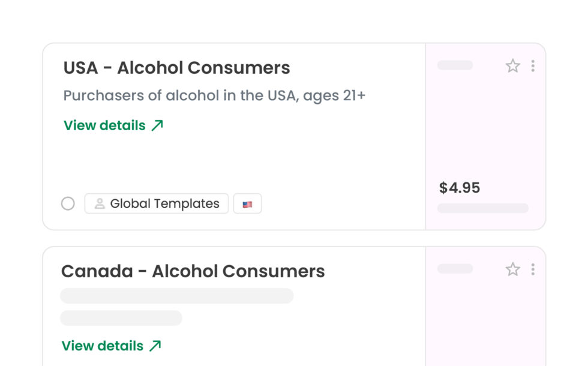Image resolution: width=588 pixels, height=366 pixels.
Task: Click the arrow icon beside USA View details
Action: click(x=157, y=125)
